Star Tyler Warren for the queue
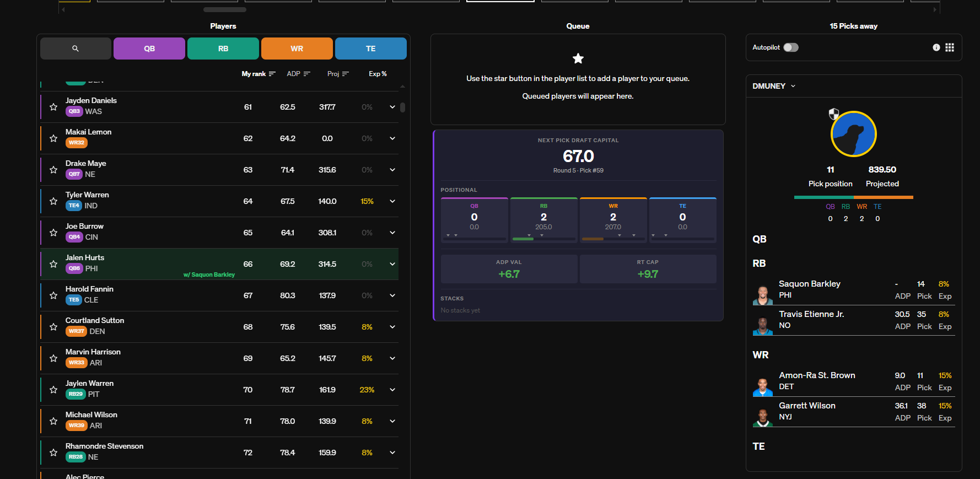980x479 pixels. tap(53, 201)
